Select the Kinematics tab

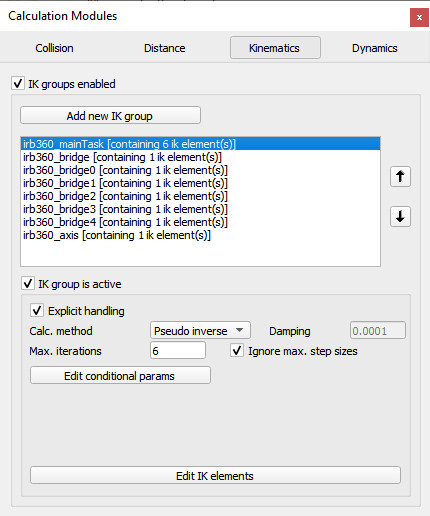pos(275,48)
